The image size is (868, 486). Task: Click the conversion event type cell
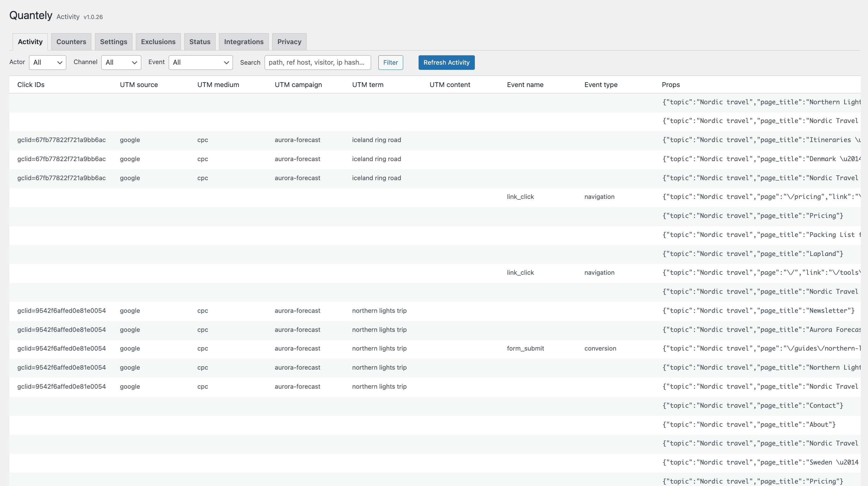coord(600,348)
